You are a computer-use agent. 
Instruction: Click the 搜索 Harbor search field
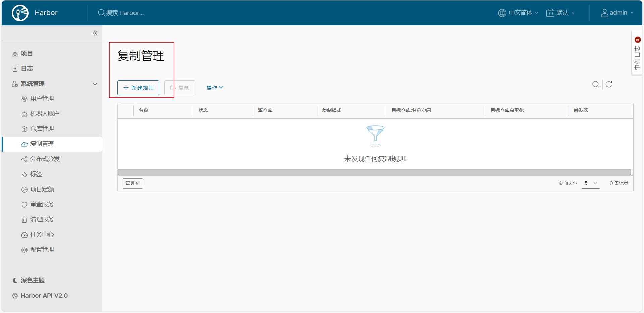125,13
